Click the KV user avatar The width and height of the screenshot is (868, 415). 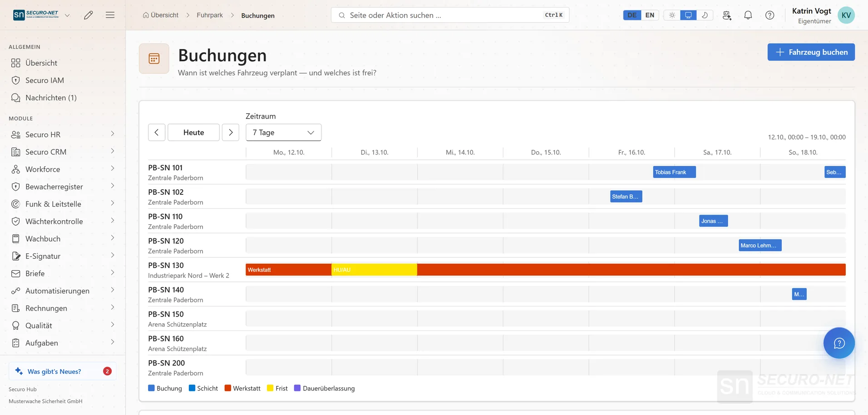click(x=846, y=15)
